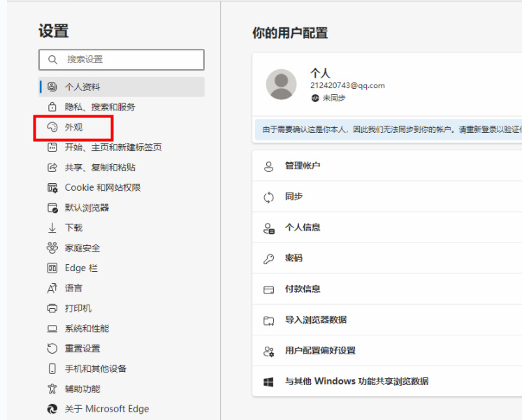The height and width of the screenshot is (420, 522).
Task: Click the reset arrow icon for 重置设置
Action: pyautogui.click(x=52, y=349)
